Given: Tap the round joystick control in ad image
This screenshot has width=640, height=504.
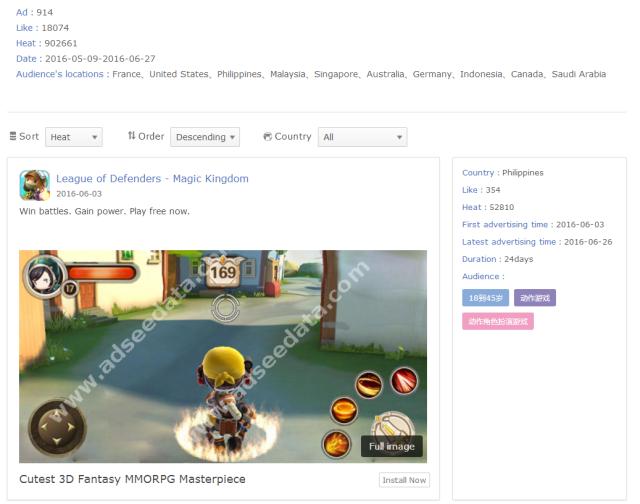Looking at the screenshot, I should click(59, 428).
